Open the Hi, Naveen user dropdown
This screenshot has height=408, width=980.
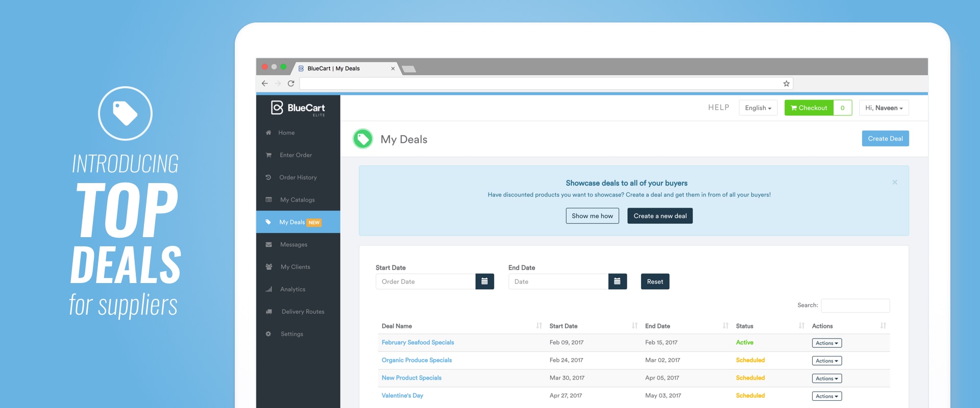884,108
